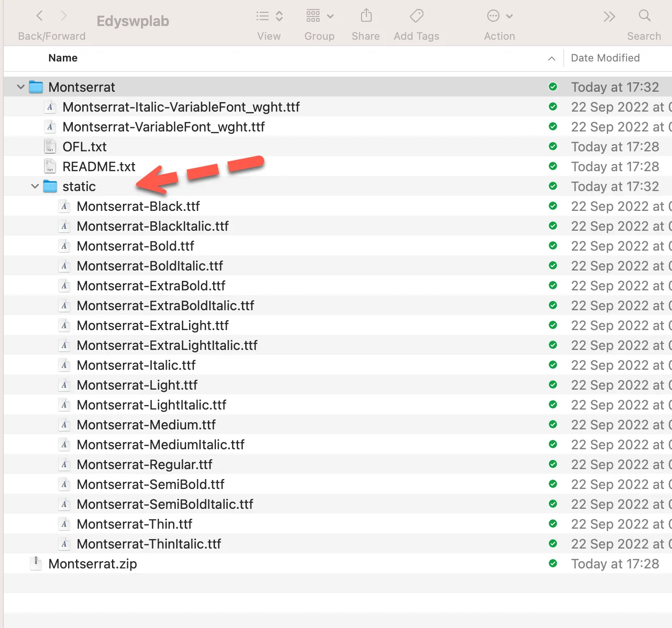Click the Add Tags icon
The height and width of the screenshot is (628, 672).
tap(416, 16)
